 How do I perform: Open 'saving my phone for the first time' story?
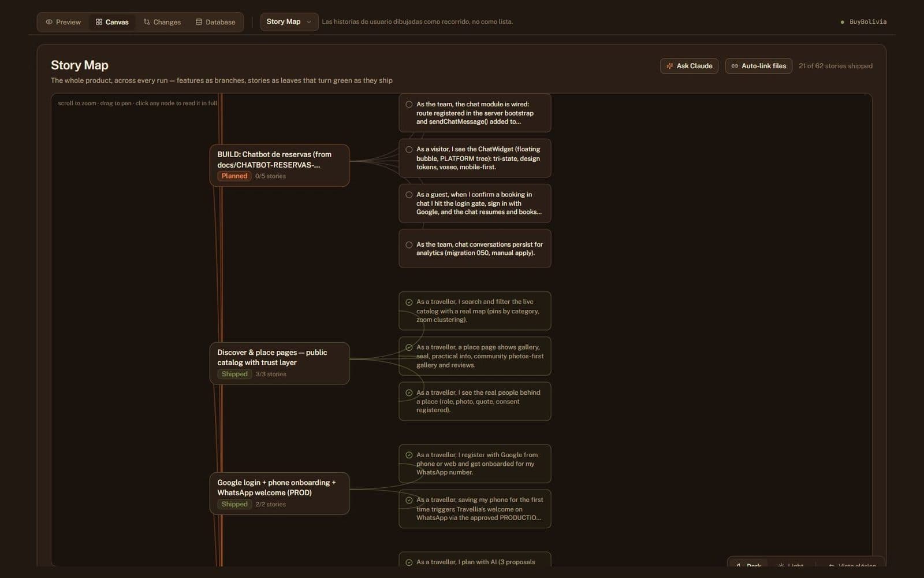(475, 509)
